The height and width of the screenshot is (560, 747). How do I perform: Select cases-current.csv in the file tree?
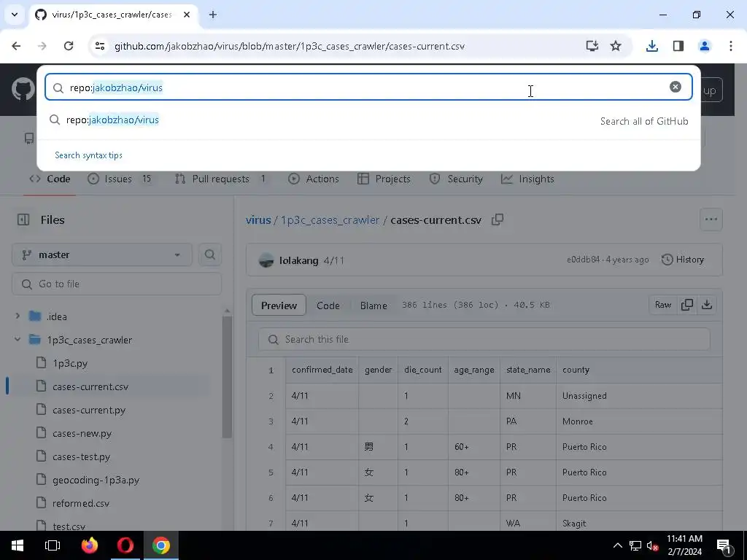click(x=90, y=386)
